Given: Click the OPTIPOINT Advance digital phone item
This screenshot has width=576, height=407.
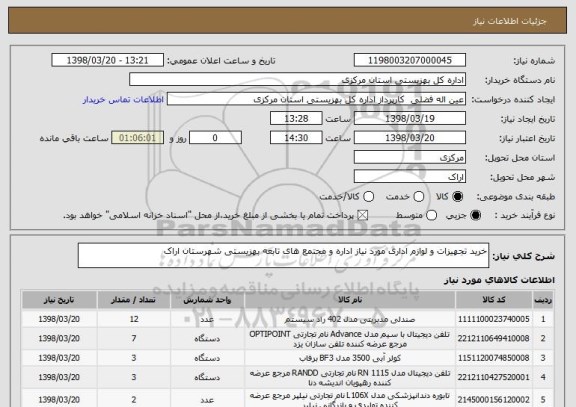Looking at the screenshot, I should [350, 339].
